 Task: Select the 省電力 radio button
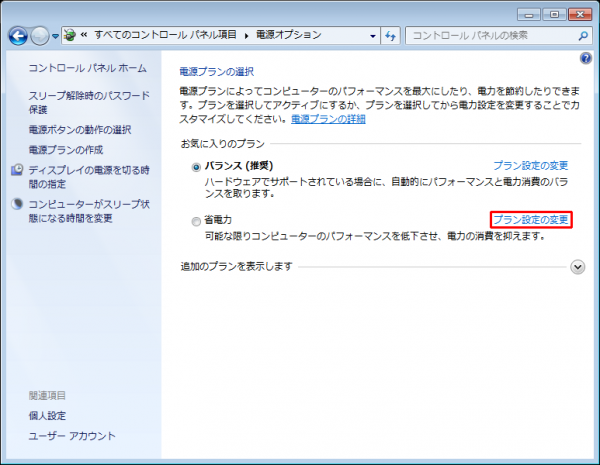[x=196, y=221]
